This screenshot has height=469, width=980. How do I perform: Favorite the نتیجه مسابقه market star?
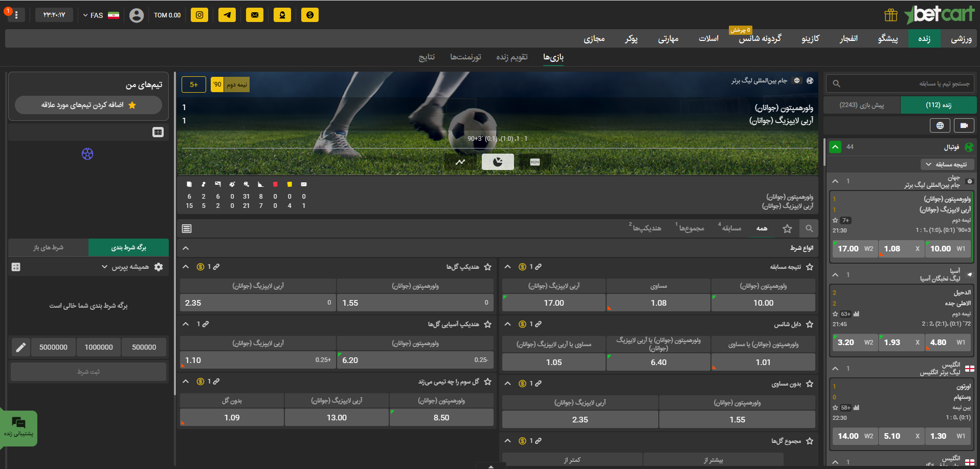click(x=810, y=267)
